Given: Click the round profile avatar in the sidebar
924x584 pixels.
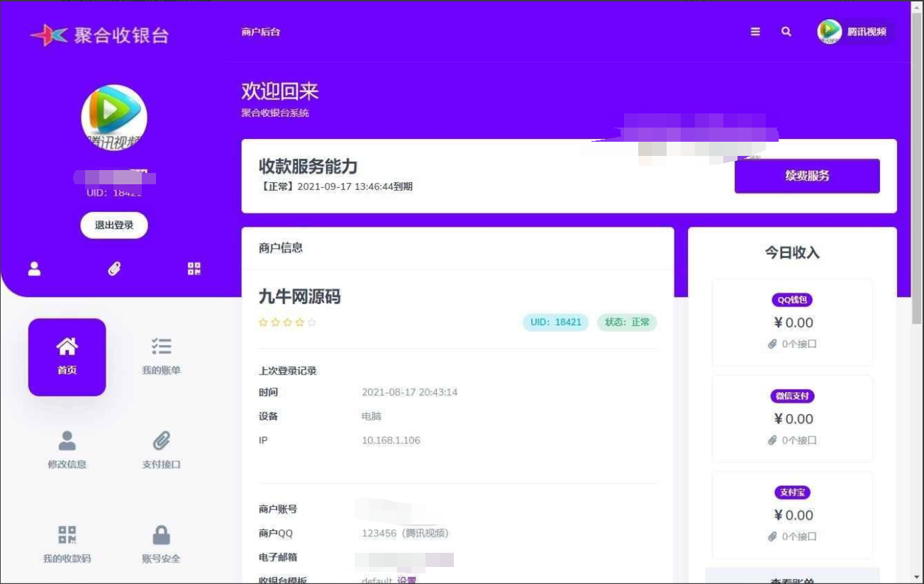Looking at the screenshot, I should (x=113, y=116).
